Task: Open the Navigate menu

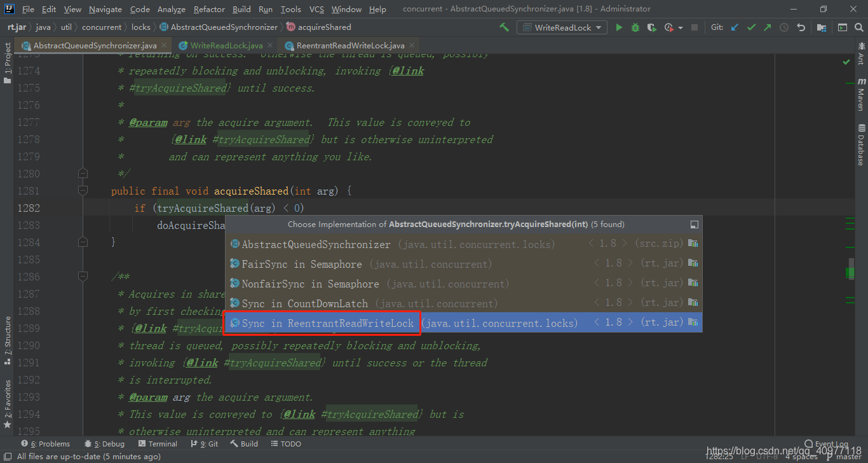Action: point(105,9)
